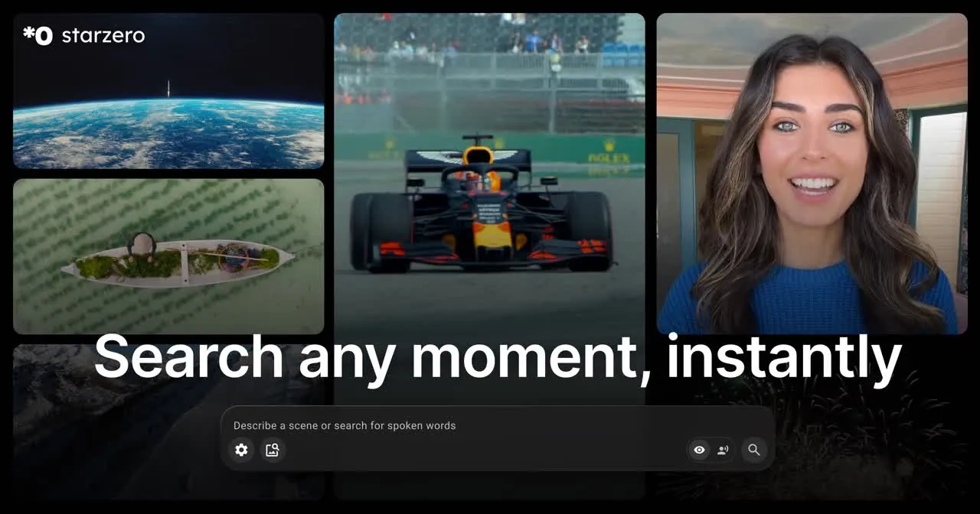980x514 pixels.
Task: Toggle spoken words search mode
Action: point(723,450)
